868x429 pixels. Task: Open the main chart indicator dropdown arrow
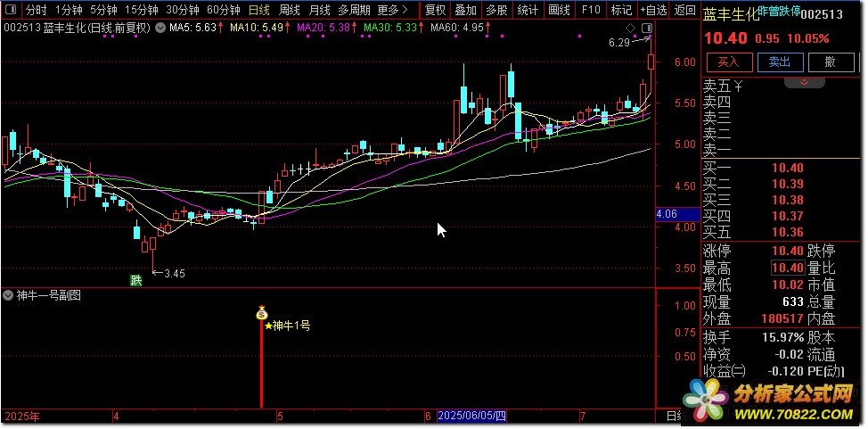(x=160, y=28)
